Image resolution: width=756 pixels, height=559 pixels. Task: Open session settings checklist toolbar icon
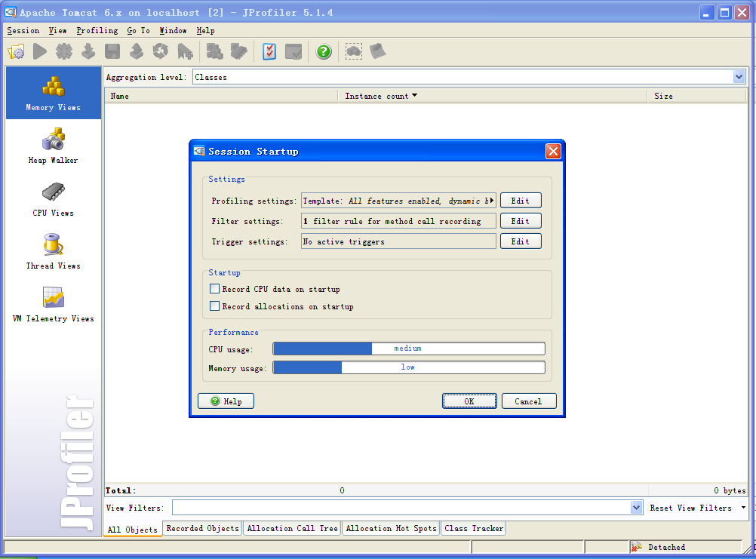click(269, 51)
